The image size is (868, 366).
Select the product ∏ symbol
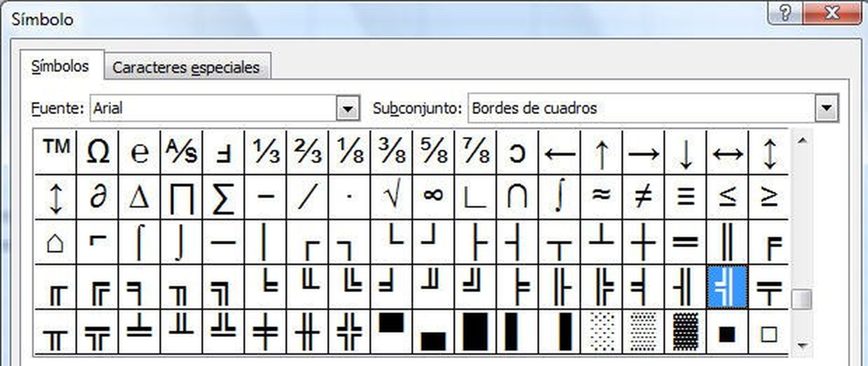[182, 197]
